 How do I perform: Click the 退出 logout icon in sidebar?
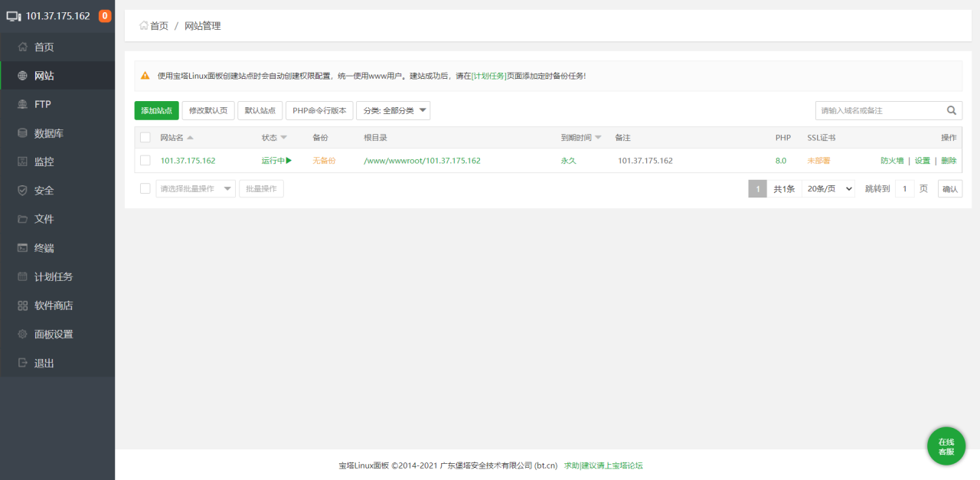tap(22, 363)
